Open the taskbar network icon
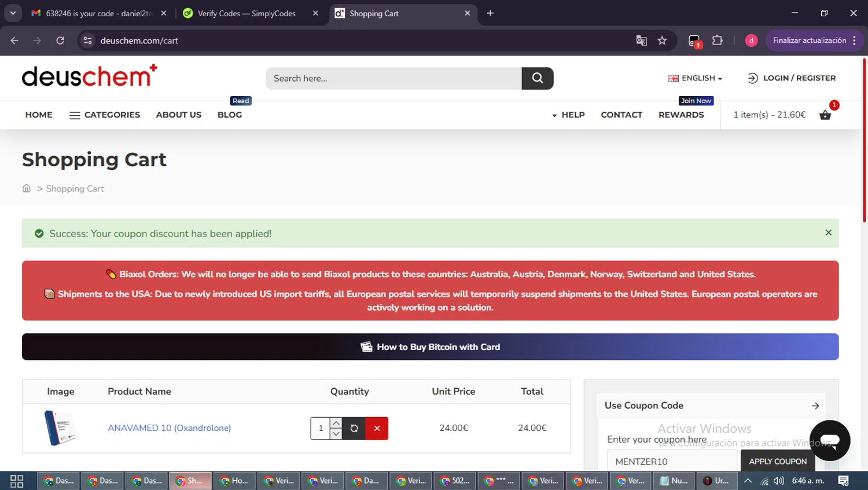Screen dimensions: 868x490 click(764, 481)
